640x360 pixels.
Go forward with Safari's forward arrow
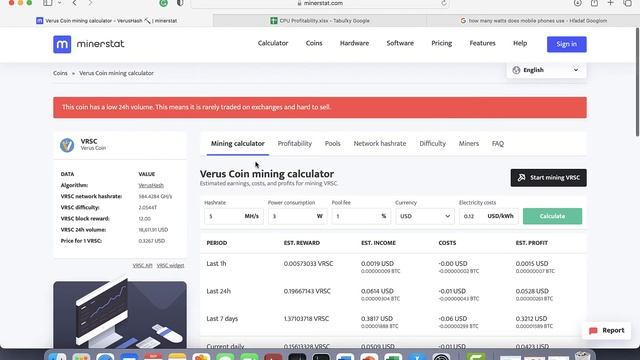(90, 3)
